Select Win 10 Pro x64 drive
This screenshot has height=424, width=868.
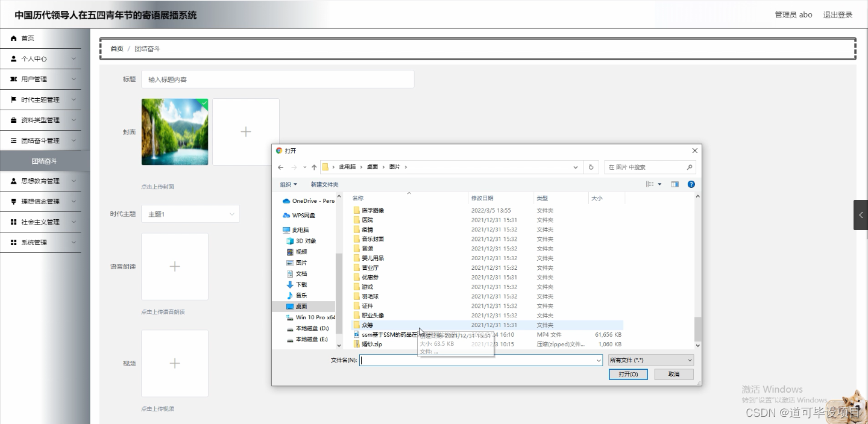click(310, 317)
